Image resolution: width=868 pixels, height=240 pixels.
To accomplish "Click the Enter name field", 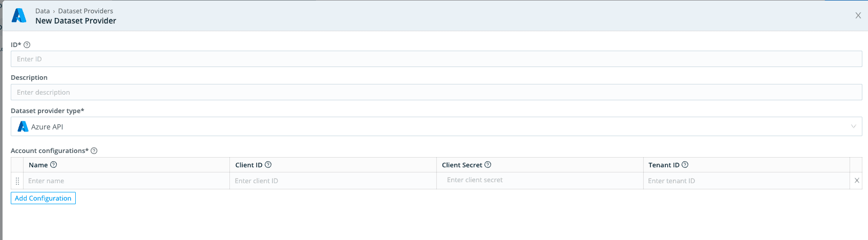I will point(127,181).
